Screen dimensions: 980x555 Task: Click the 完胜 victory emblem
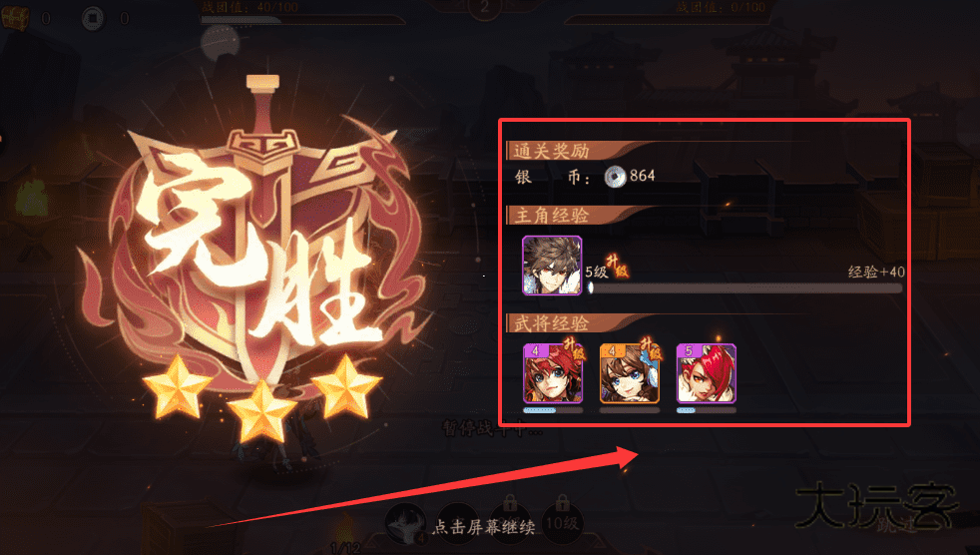click(x=262, y=244)
